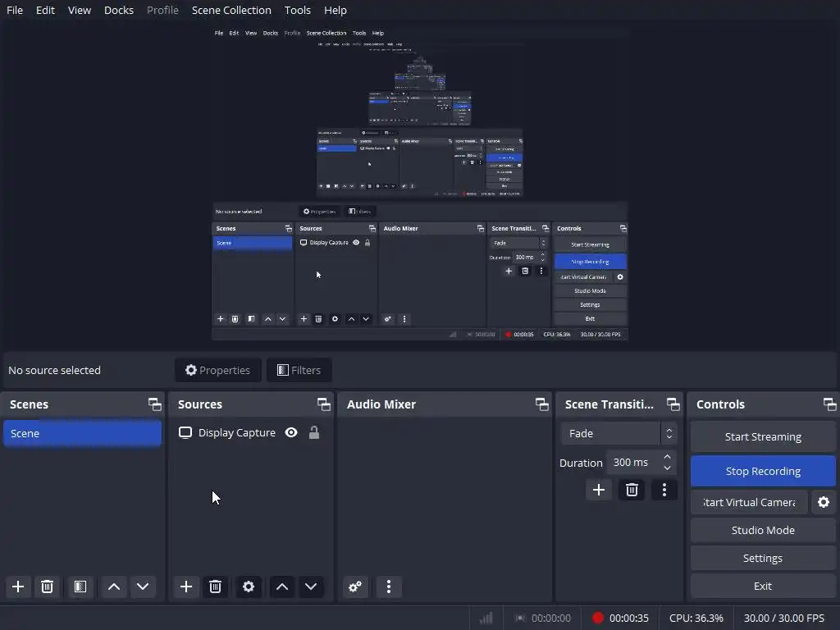Undock the Audio Mixer panel

pyautogui.click(x=541, y=404)
